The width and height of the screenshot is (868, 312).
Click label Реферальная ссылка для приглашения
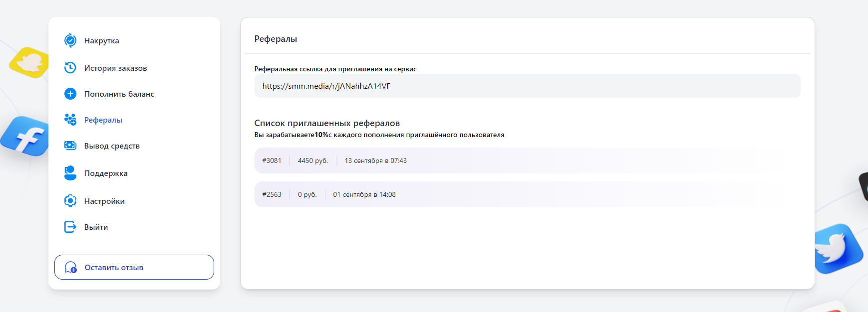tap(335, 69)
